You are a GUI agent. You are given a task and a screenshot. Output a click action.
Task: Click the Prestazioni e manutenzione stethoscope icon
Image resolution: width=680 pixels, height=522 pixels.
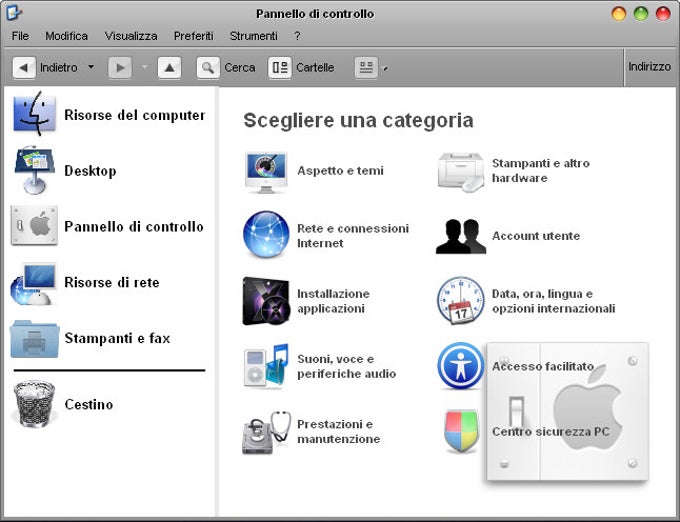pos(266,432)
